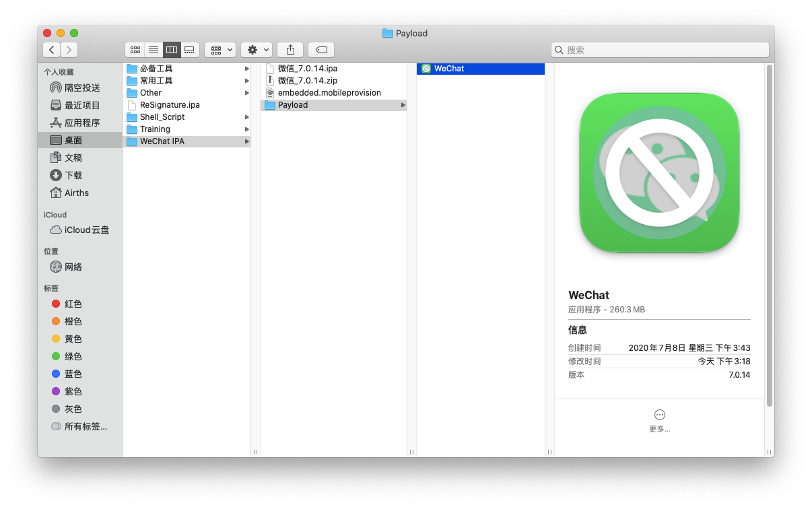Viewport: 812px width, 507px height.
Task: Click the 标签 sidebar section header
Action: (51, 288)
